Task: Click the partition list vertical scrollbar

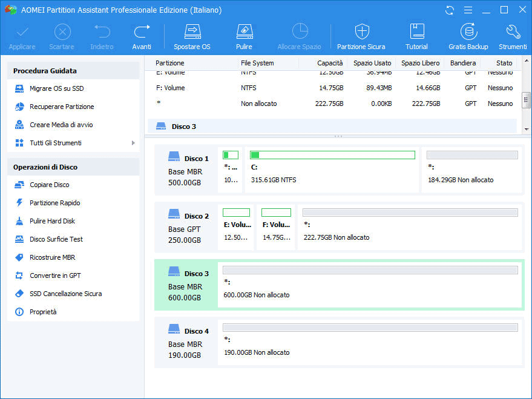Action: click(x=526, y=100)
